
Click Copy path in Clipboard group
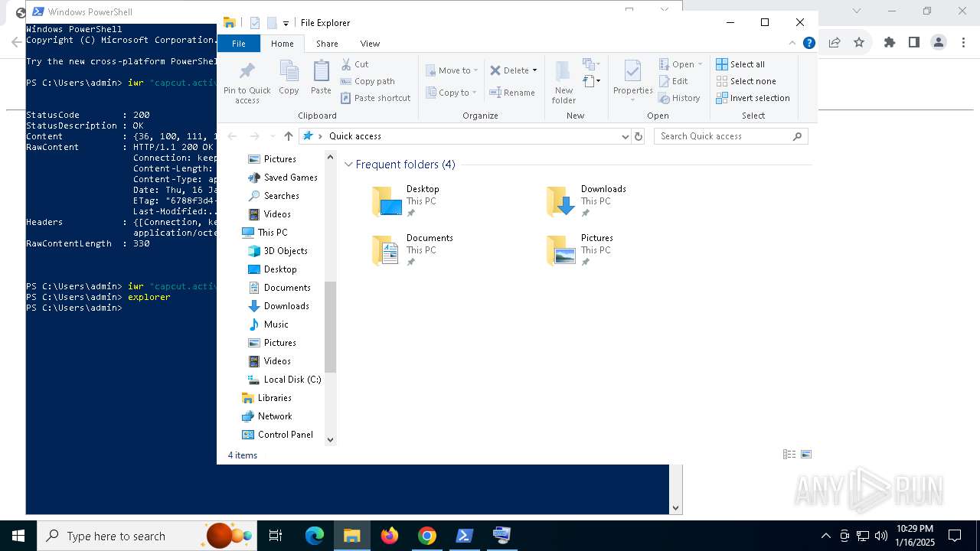click(x=367, y=81)
